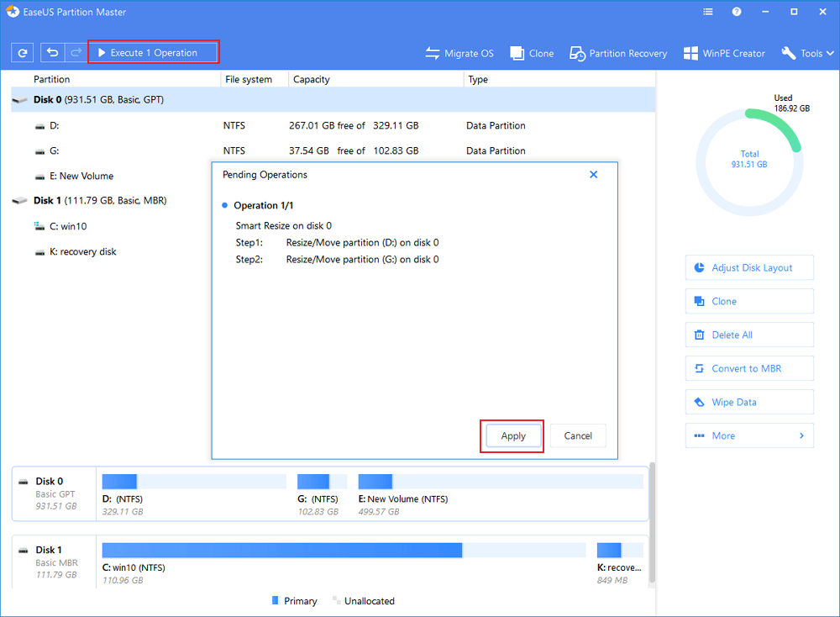
Task: Expand the More options
Action: (x=749, y=435)
